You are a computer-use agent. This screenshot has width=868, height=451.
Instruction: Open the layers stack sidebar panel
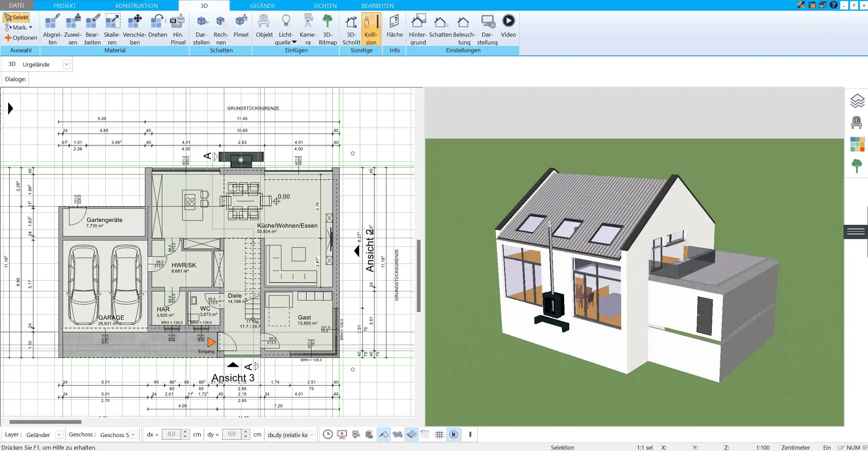pyautogui.click(x=857, y=101)
